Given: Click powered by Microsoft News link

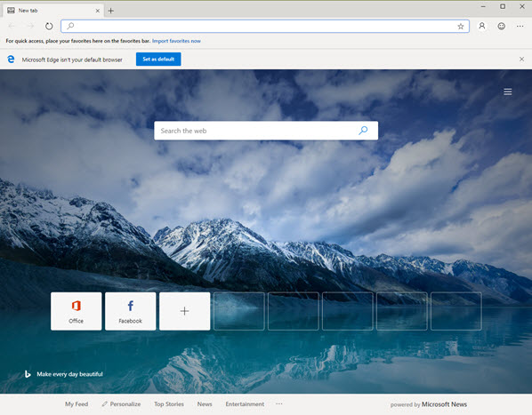Looking at the screenshot, I should coord(429,404).
